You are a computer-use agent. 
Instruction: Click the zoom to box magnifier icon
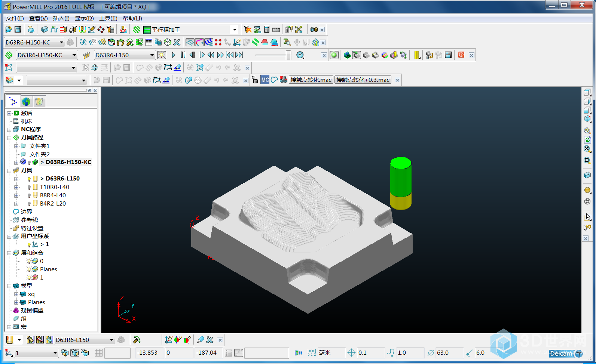point(587,161)
